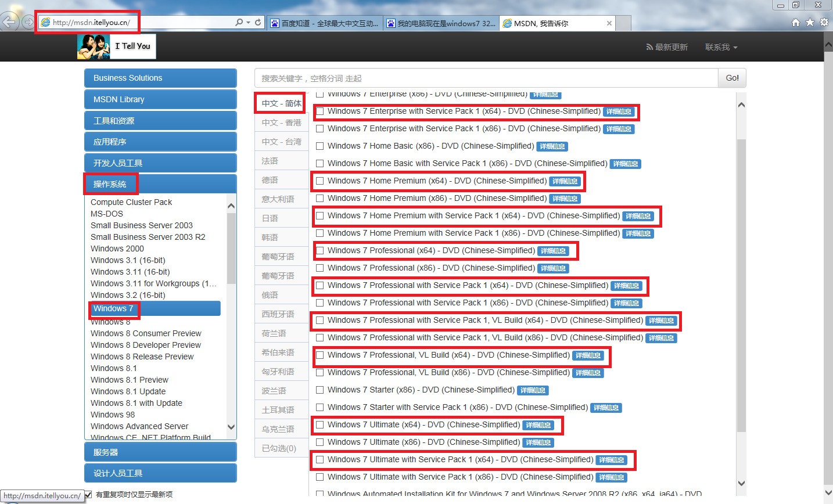Image resolution: width=833 pixels, height=504 pixels.
Task: Click the browser Forward arrow button
Action: [27, 23]
